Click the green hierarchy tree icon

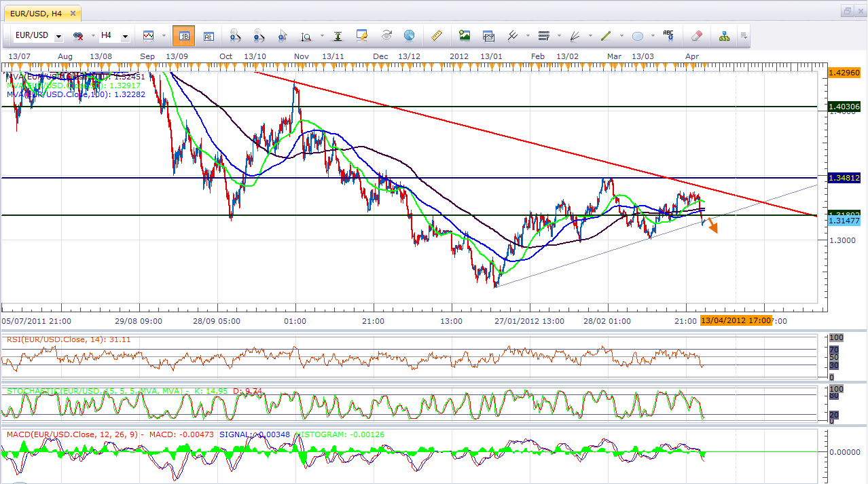[723, 35]
